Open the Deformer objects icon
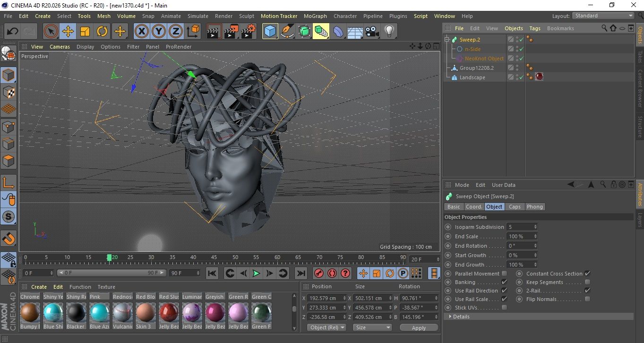Viewport: 644px width, 343px height. pyautogui.click(x=338, y=32)
